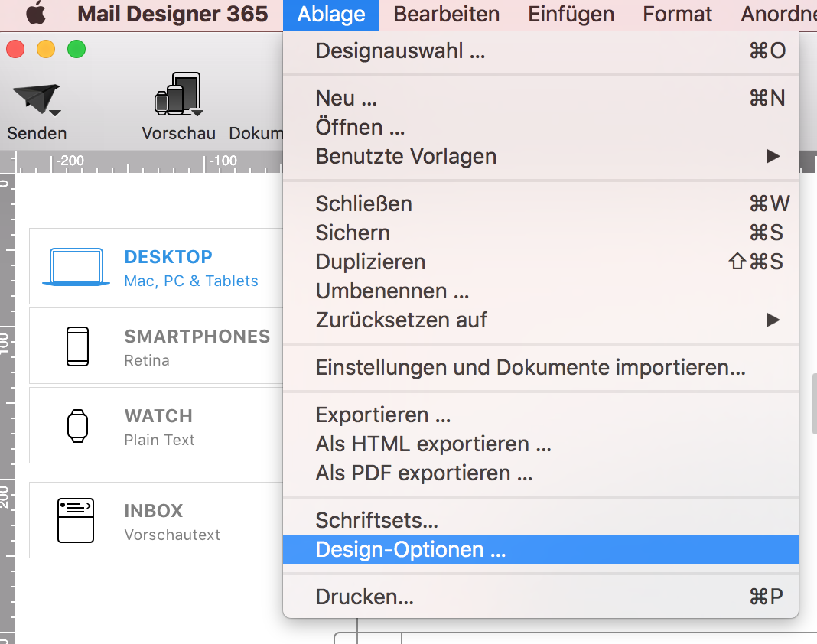Viewport: 817px width, 644px height.
Task: Click the Dokument toolbar button
Action: coord(256,133)
